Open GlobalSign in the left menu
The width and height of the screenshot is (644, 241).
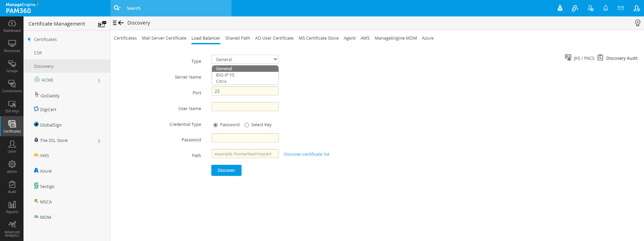[51, 125]
